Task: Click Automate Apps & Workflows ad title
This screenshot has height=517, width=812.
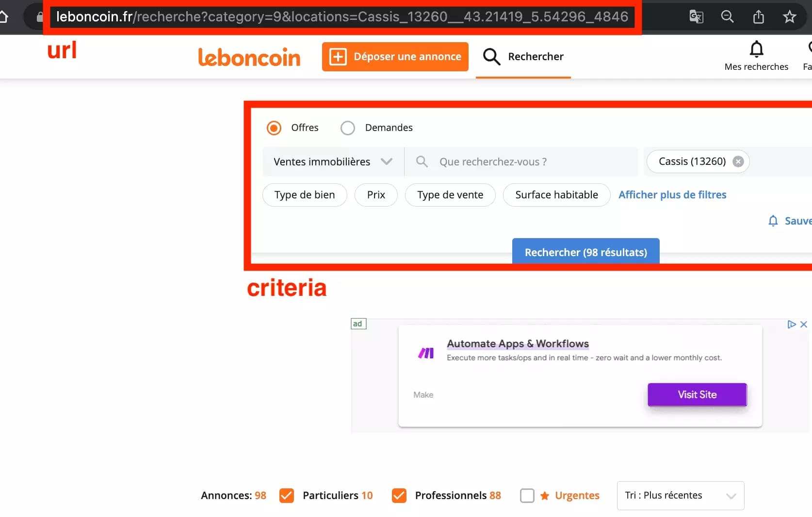Action: pos(518,344)
